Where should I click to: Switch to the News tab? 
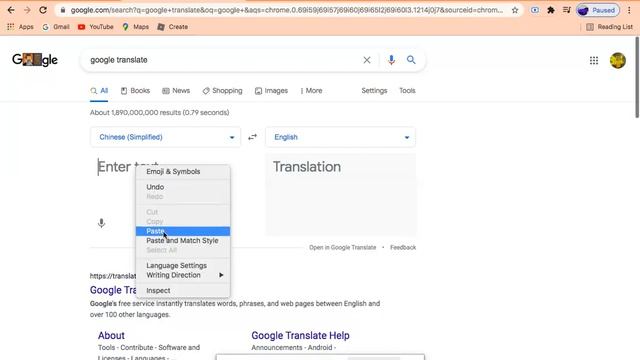click(x=176, y=91)
